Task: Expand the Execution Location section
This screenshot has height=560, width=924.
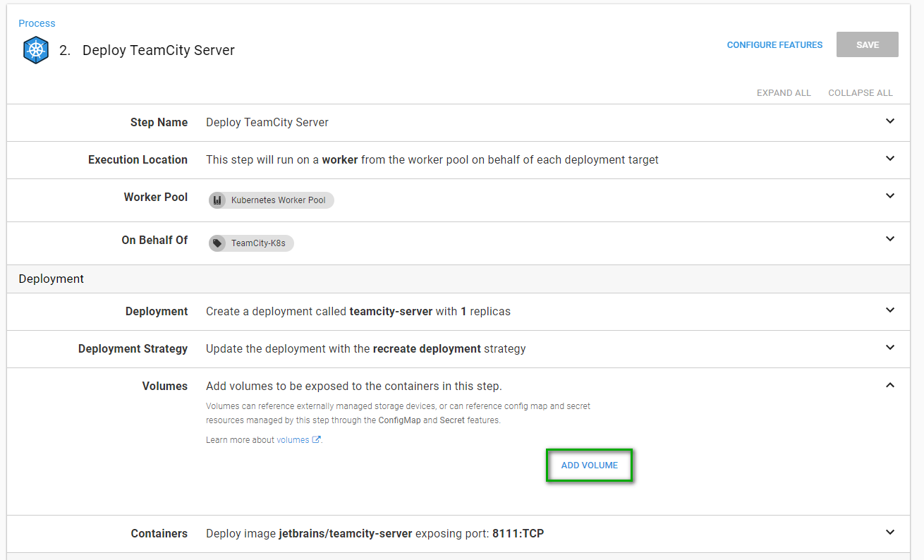Action: [889, 159]
